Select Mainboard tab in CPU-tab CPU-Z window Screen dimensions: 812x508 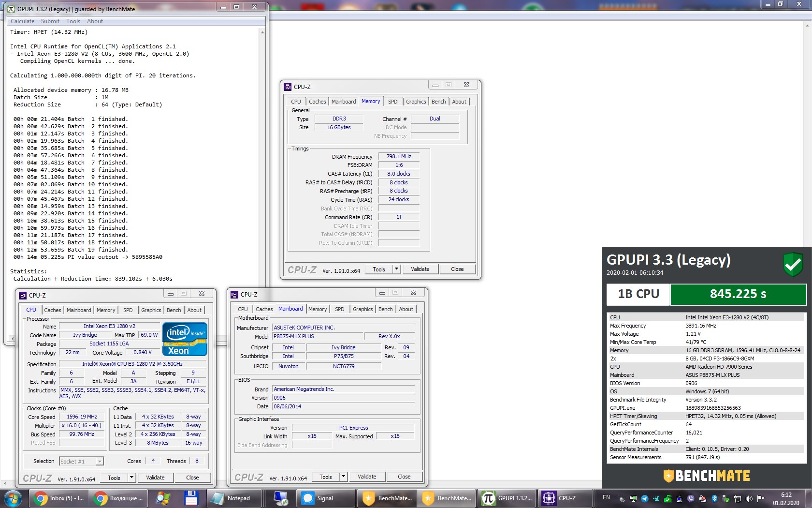click(x=79, y=310)
